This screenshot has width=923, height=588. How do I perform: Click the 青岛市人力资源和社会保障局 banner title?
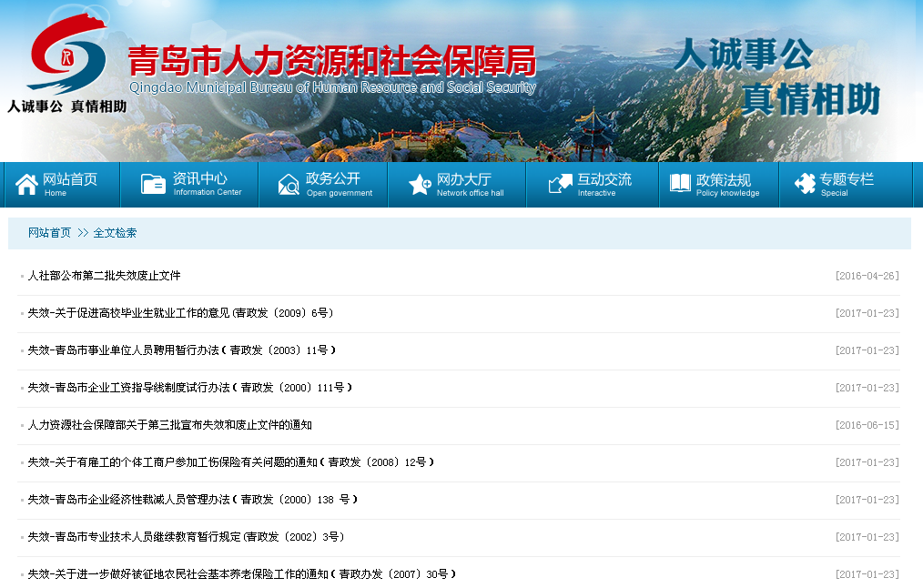pyautogui.click(x=331, y=62)
